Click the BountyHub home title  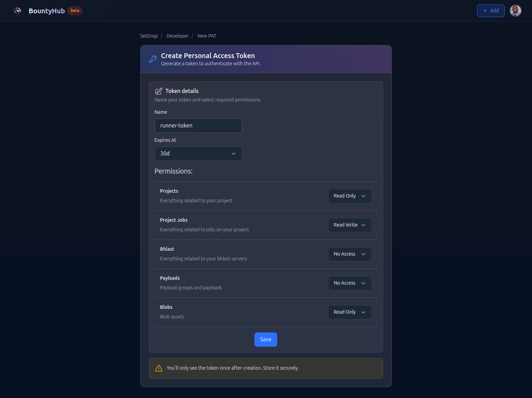point(47,11)
